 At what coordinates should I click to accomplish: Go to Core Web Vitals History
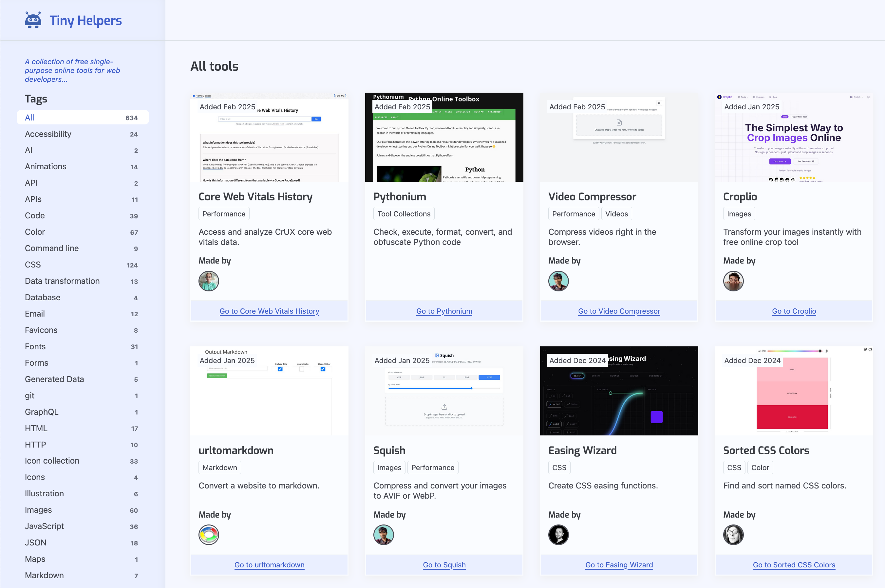pos(269,311)
